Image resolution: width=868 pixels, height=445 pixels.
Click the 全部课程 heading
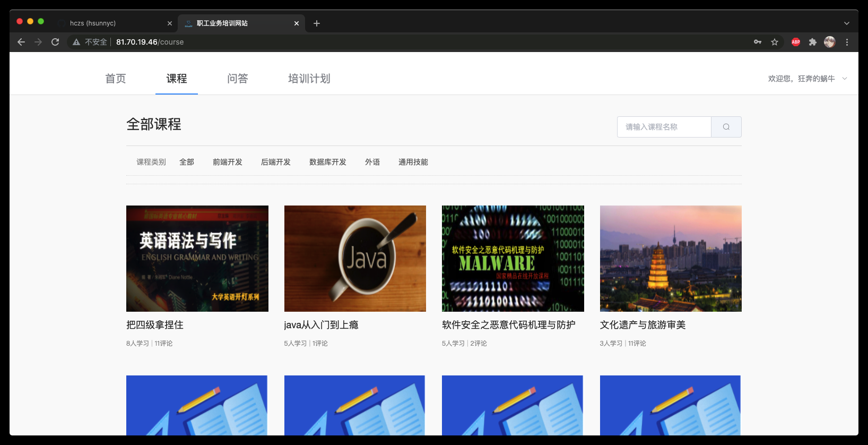(154, 124)
